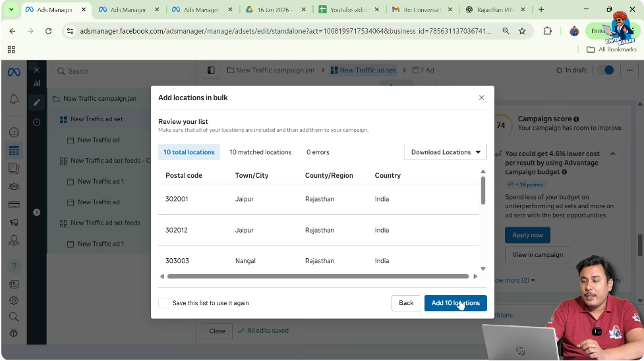The image size is (644, 361).
Task: Click report a problem bug icon
Action: point(14,333)
